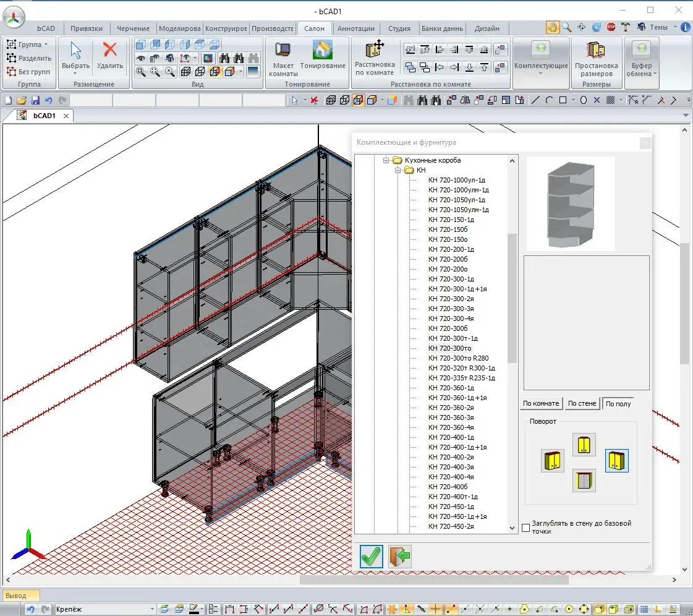
Task: Click the По комнате button
Action: pyautogui.click(x=541, y=403)
